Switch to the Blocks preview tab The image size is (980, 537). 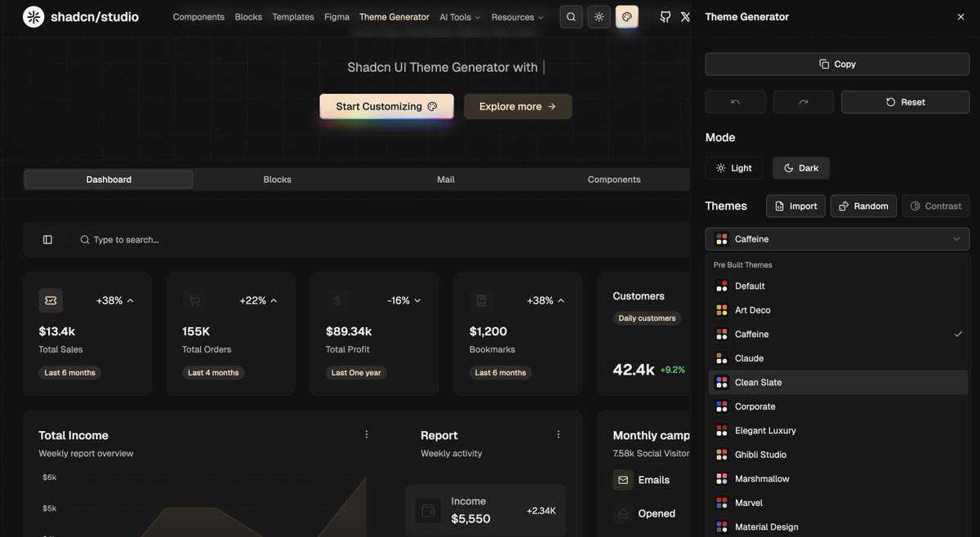pos(278,180)
